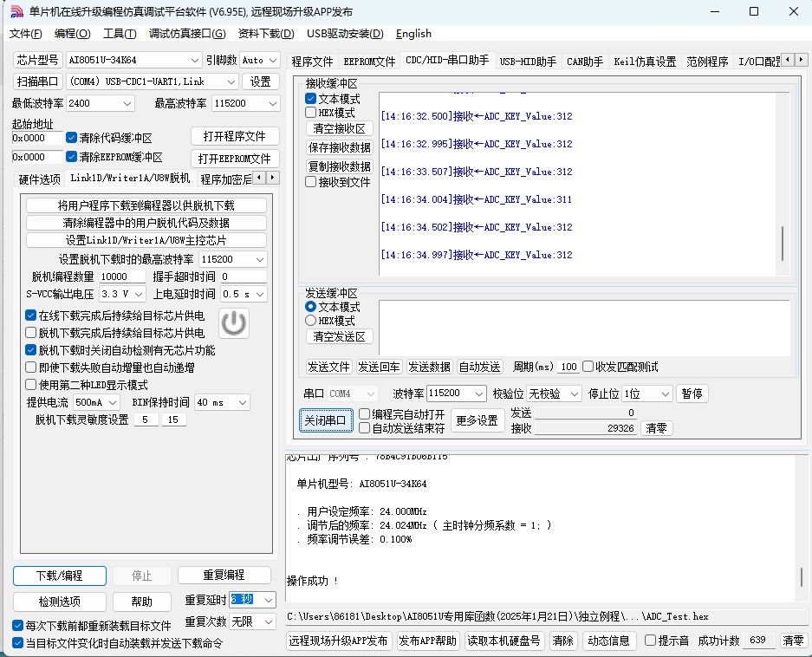Toggle 清除代码缓冲区 checkbox

point(71,138)
